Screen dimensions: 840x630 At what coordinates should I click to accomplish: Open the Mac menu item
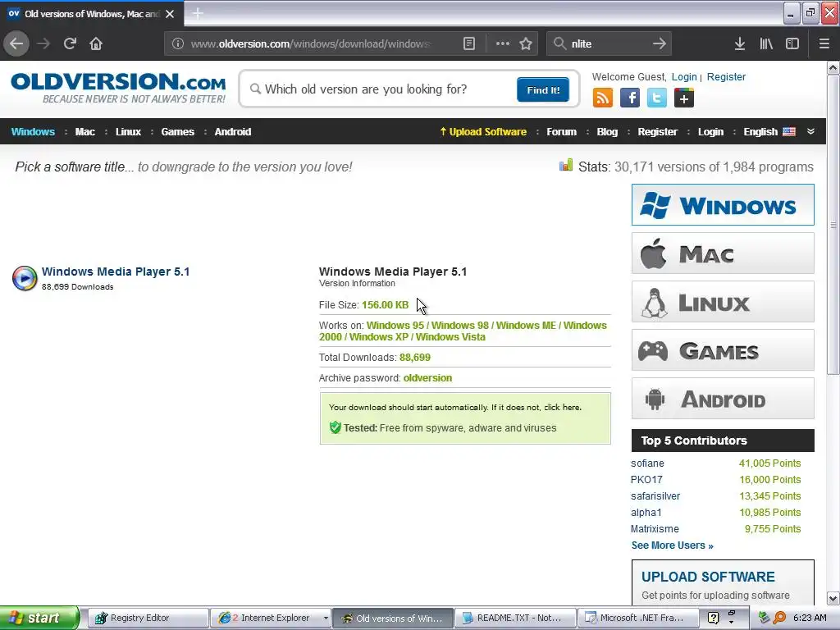tap(84, 132)
